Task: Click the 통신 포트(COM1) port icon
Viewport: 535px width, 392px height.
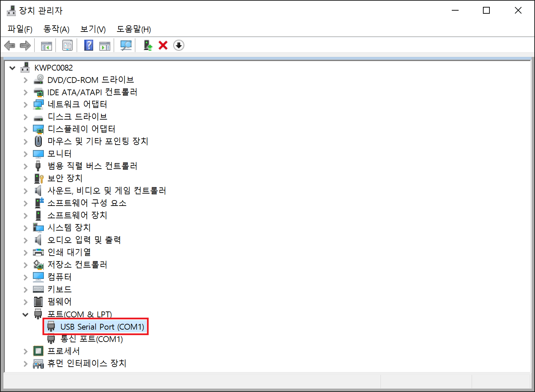Action: (51, 339)
